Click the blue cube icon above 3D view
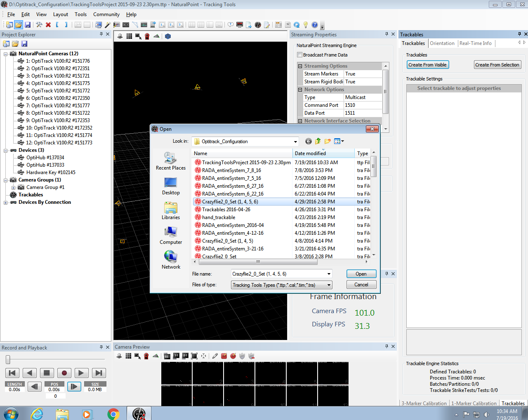 pos(168,36)
